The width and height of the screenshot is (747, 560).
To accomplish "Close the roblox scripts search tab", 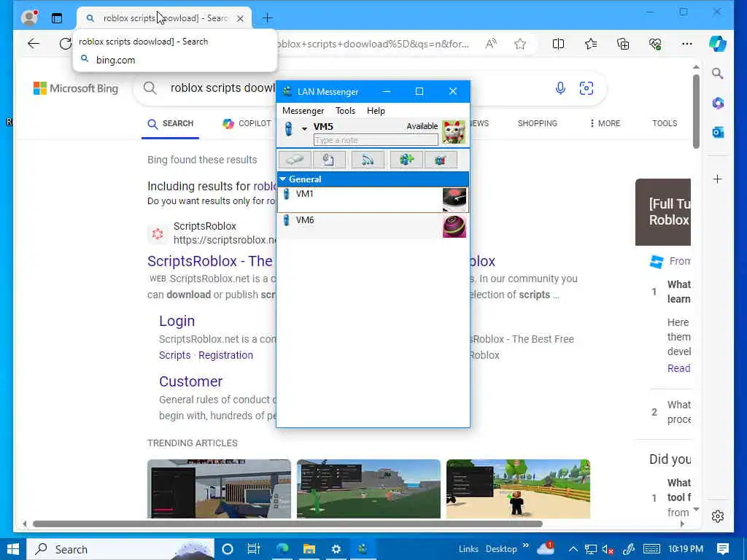I will pos(240,18).
